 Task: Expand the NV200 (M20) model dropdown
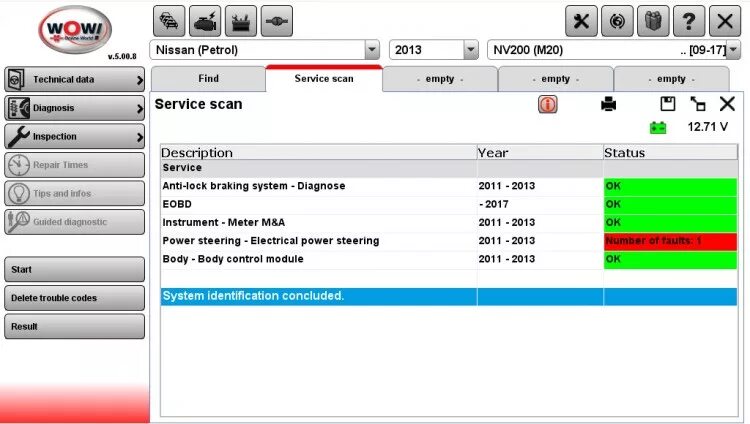point(733,50)
